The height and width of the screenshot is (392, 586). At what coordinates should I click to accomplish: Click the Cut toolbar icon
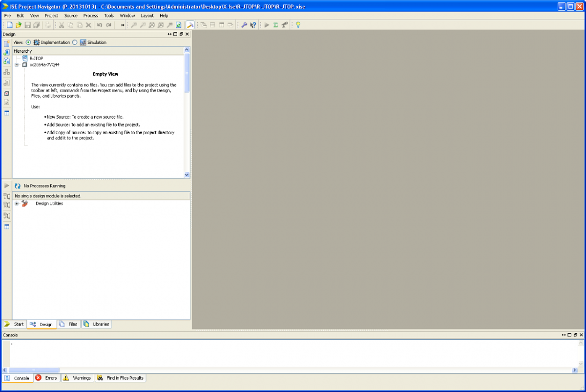pyautogui.click(x=62, y=25)
